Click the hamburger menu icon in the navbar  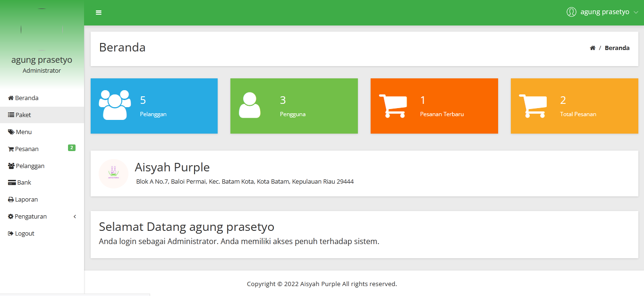coord(98,12)
